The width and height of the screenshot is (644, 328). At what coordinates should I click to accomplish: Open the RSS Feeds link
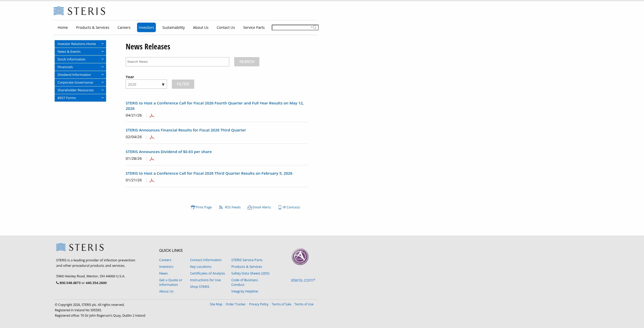[233, 207]
